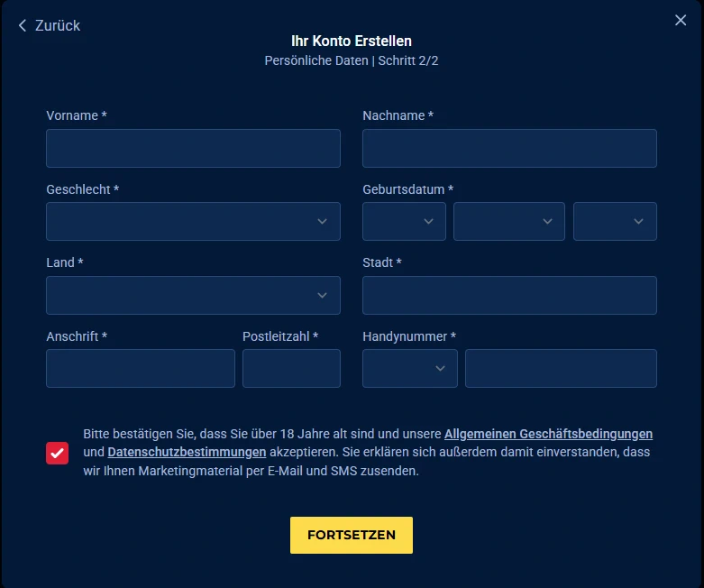Focus the Vorname input field

tap(193, 148)
